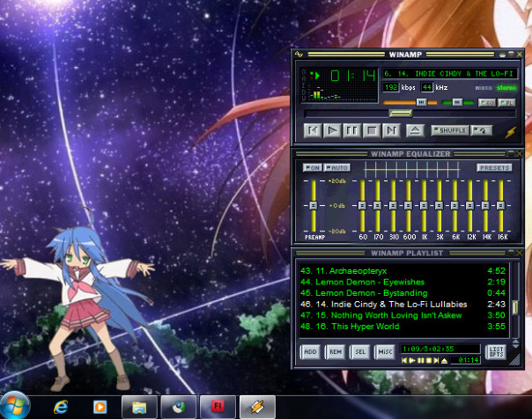Stop playback using the Stop button
Viewport: 532px width, 419px height.
click(371, 130)
